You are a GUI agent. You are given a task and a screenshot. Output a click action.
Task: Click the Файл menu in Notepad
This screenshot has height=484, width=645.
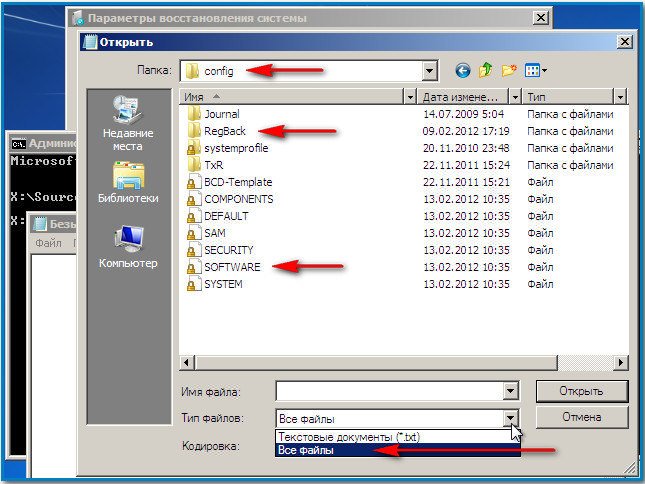[x=47, y=243]
